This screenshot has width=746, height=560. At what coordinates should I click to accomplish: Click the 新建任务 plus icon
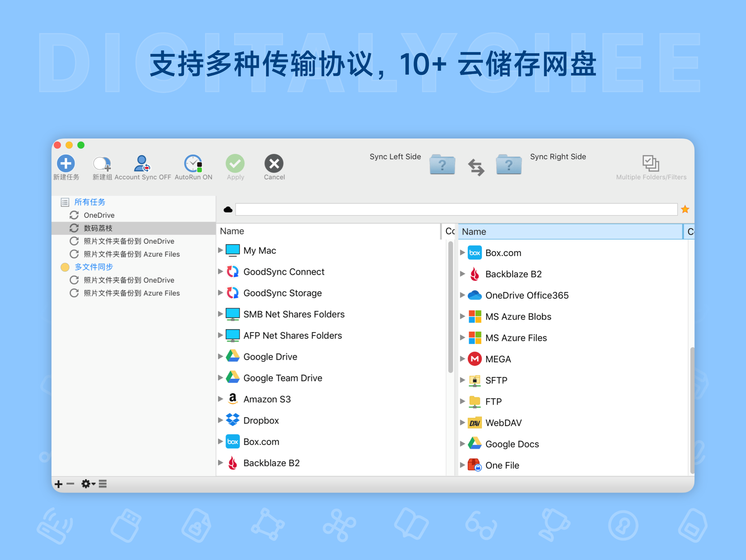pos(66,164)
